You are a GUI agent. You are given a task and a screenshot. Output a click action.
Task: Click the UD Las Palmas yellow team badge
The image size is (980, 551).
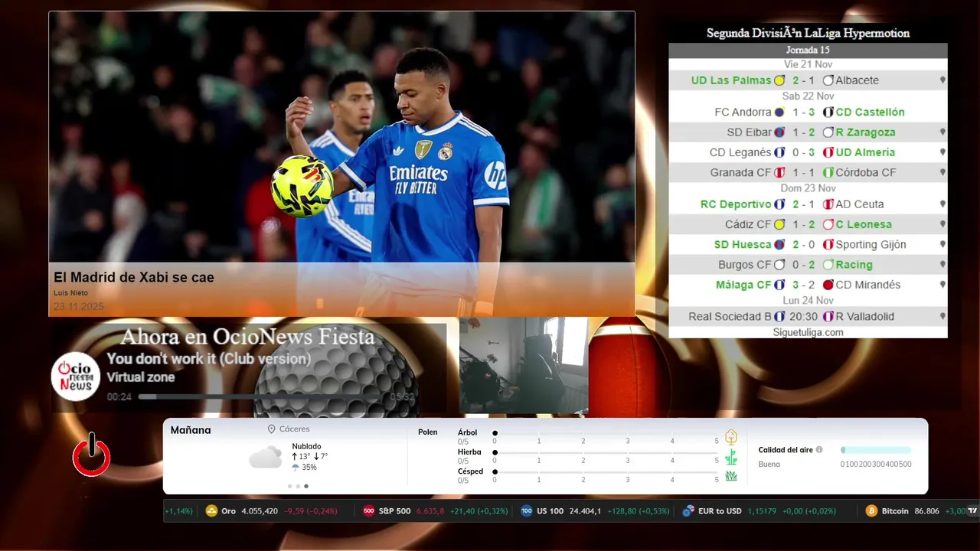[x=779, y=80]
